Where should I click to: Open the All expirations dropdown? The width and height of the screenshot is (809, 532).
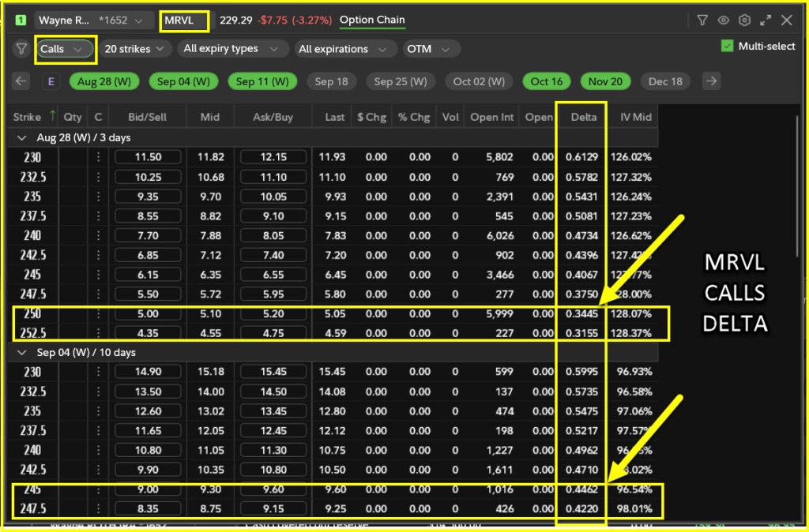(345, 49)
